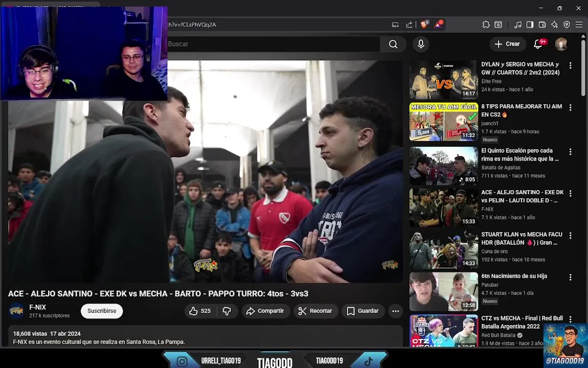Click the Guardar save button
The image size is (588, 368).
tap(362, 311)
